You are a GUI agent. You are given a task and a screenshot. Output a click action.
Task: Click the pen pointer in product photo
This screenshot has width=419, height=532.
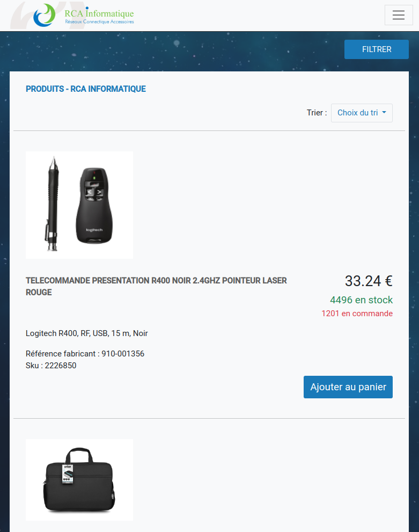52,204
